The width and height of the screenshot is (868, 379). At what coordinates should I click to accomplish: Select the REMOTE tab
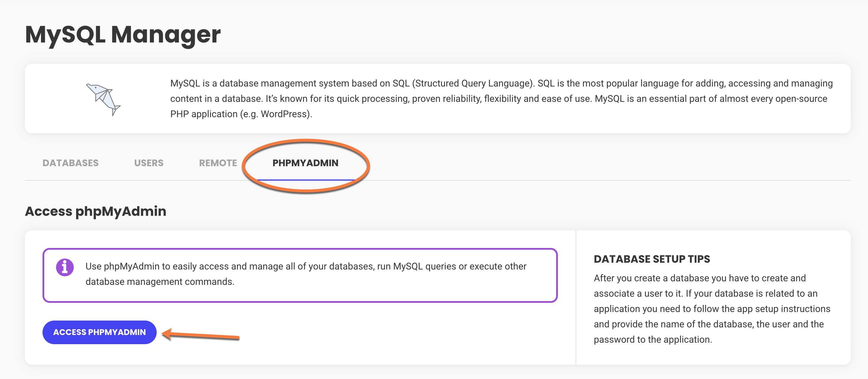click(x=218, y=163)
